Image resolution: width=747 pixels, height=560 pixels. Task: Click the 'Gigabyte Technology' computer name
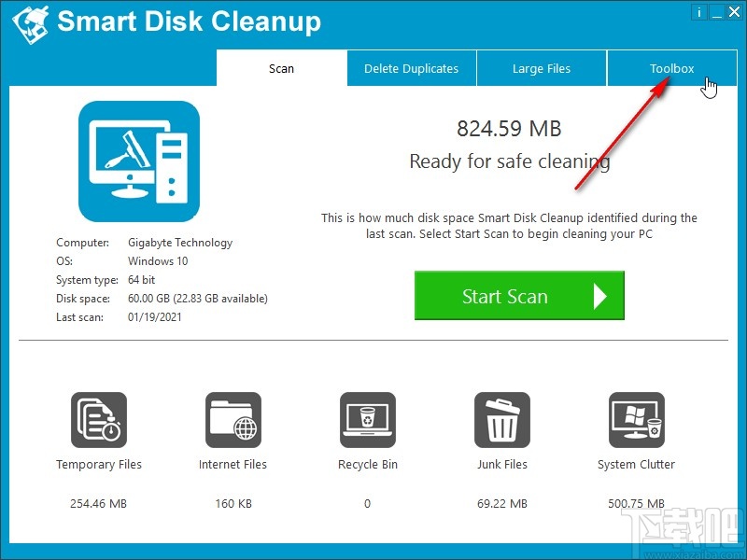[x=180, y=243]
